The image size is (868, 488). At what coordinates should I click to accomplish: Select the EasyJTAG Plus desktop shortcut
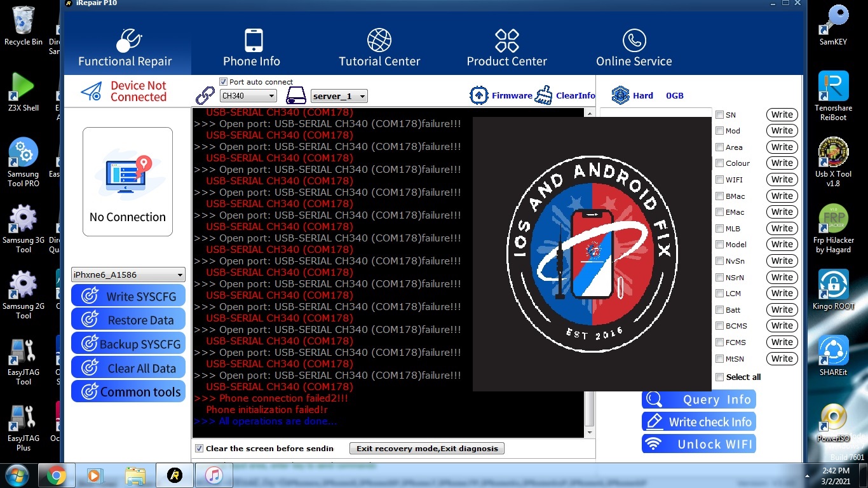click(24, 428)
